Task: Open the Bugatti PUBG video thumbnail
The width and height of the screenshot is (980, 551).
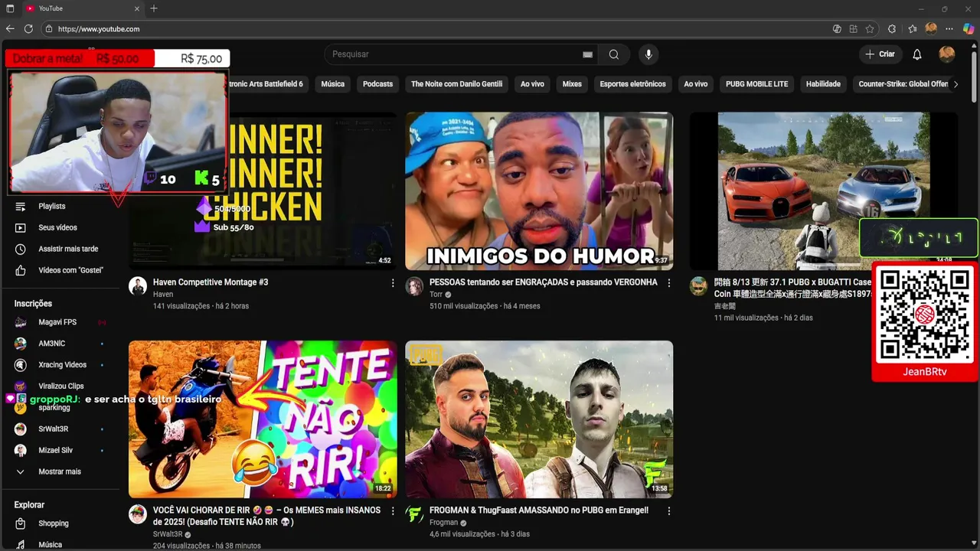Action: (824, 191)
